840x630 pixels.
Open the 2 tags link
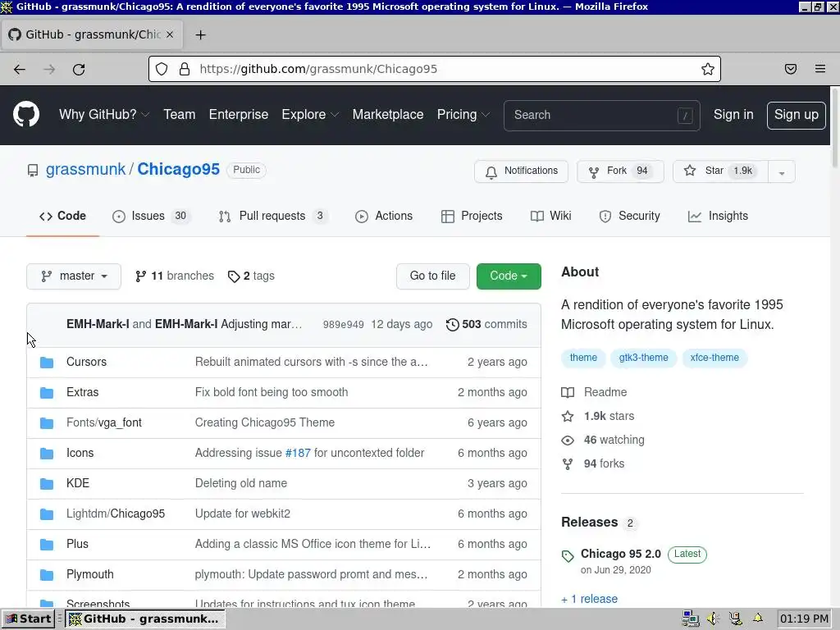251,276
